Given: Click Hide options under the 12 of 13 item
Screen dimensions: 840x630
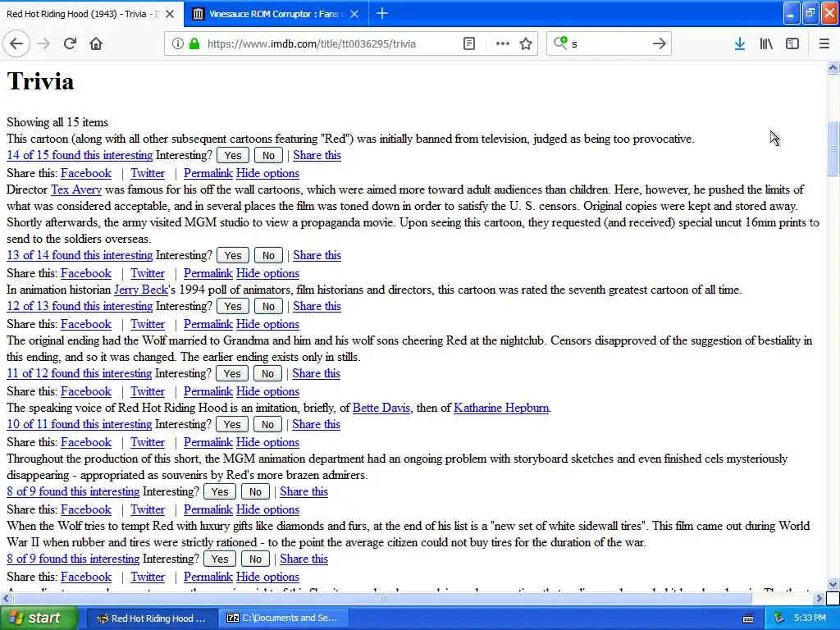Looking at the screenshot, I should 268,324.
